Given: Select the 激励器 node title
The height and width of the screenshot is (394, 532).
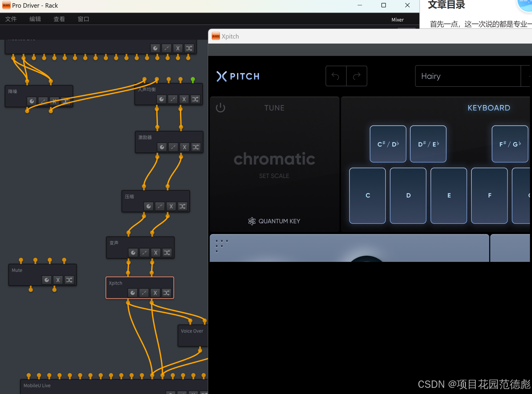Looking at the screenshot, I should [x=145, y=137].
